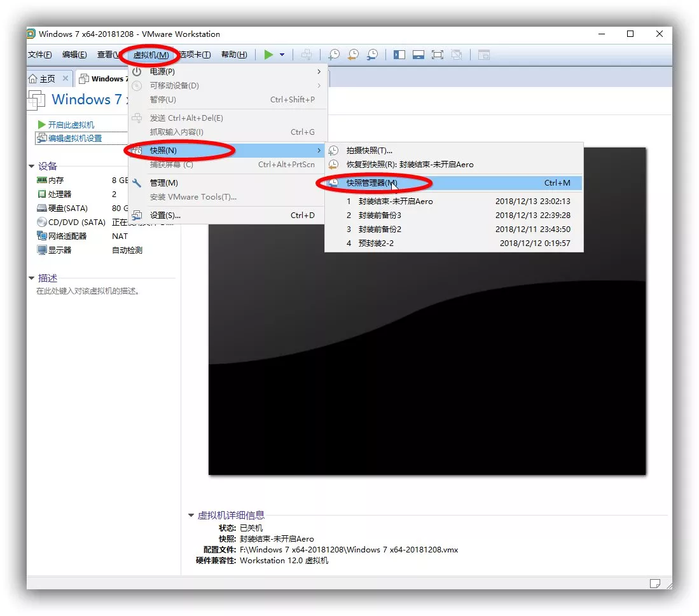The image size is (699, 616).
Task: Click the Unity mode toolbar icon
Action: click(x=457, y=55)
